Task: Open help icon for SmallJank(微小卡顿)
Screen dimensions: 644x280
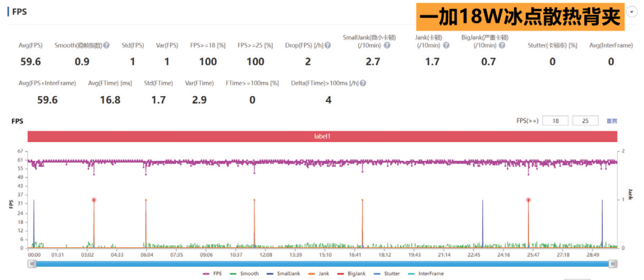Action: [387, 45]
